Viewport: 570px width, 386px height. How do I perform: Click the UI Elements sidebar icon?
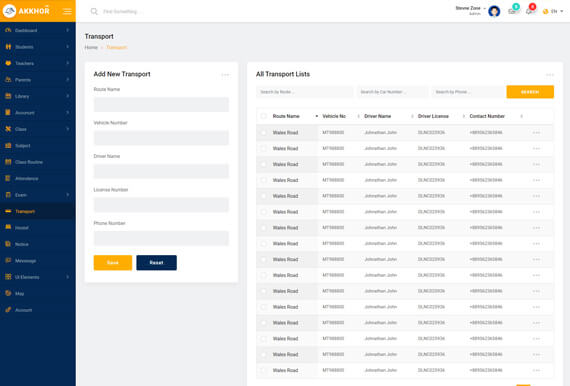point(8,277)
